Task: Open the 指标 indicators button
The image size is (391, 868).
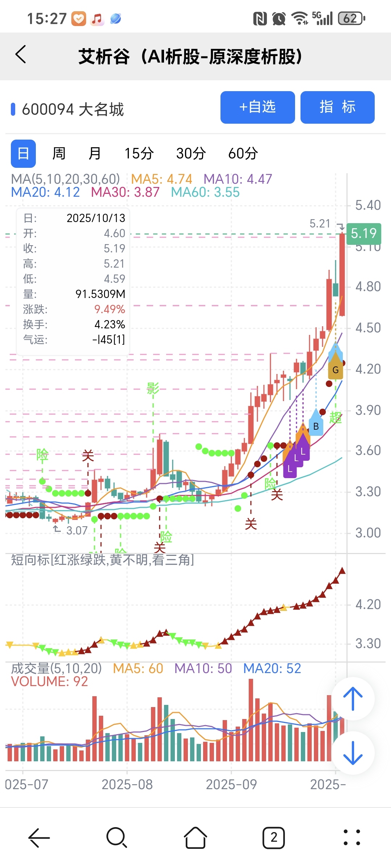Action: 337,107
